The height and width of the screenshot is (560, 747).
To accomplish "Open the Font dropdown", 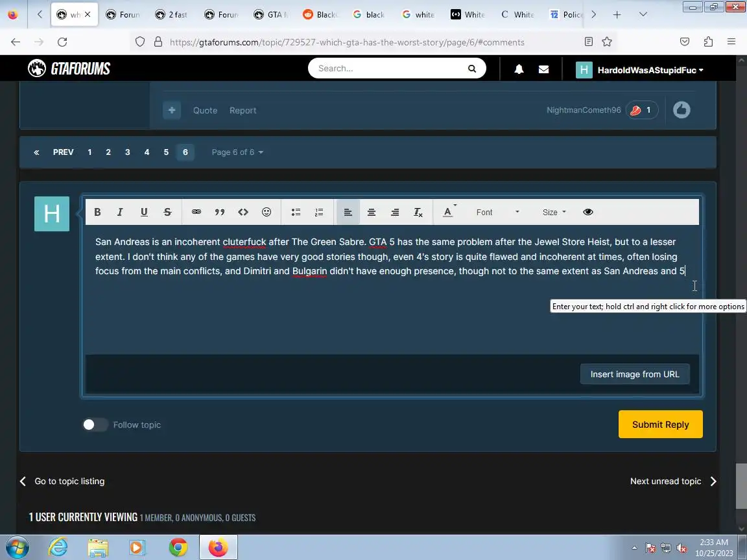I will pyautogui.click(x=497, y=213).
